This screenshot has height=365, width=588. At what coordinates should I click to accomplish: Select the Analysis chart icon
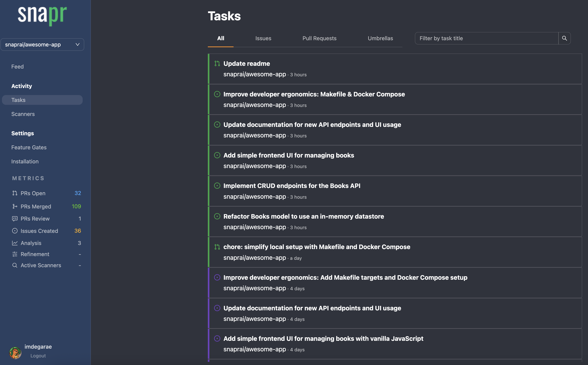pos(15,243)
